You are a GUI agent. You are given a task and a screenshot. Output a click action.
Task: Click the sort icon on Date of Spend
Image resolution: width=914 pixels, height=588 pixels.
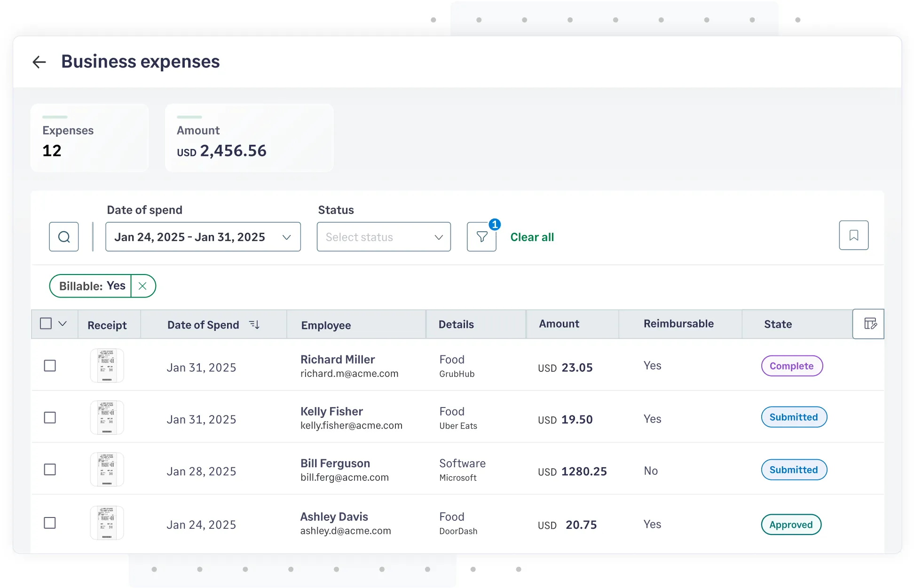tap(254, 324)
